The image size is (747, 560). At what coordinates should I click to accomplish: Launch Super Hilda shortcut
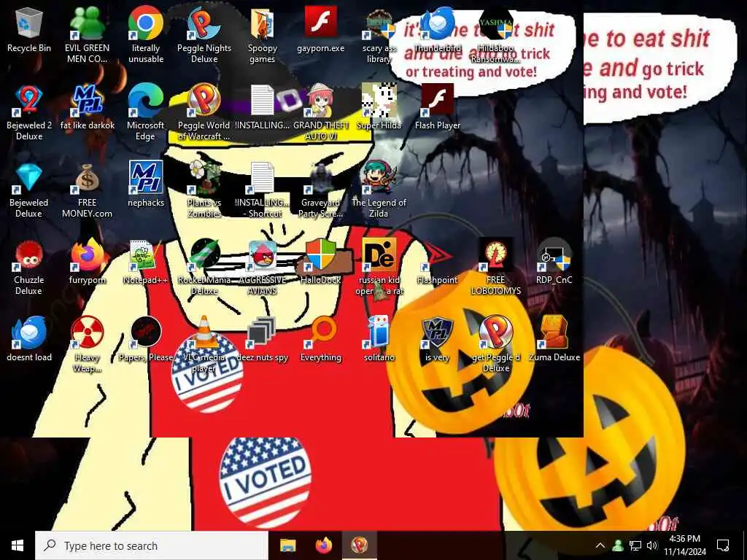click(379, 107)
